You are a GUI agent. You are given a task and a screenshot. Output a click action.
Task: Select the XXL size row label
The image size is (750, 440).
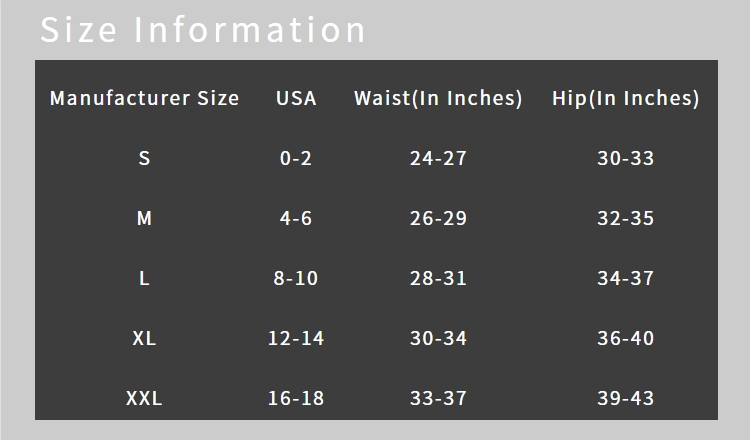144,398
